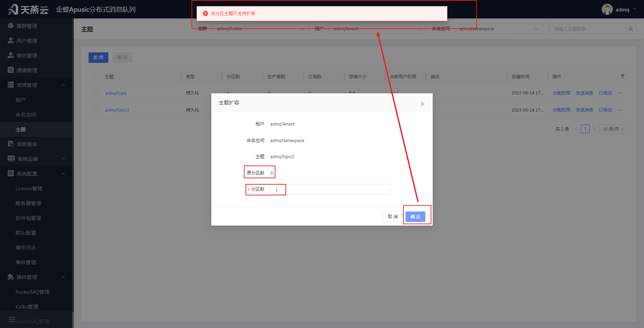Click 发送消息 for admqTopic2 row

click(584, 110)
